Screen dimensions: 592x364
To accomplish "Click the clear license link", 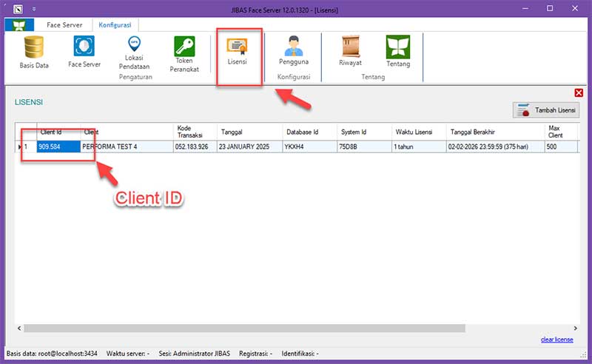I will point(557,340).
